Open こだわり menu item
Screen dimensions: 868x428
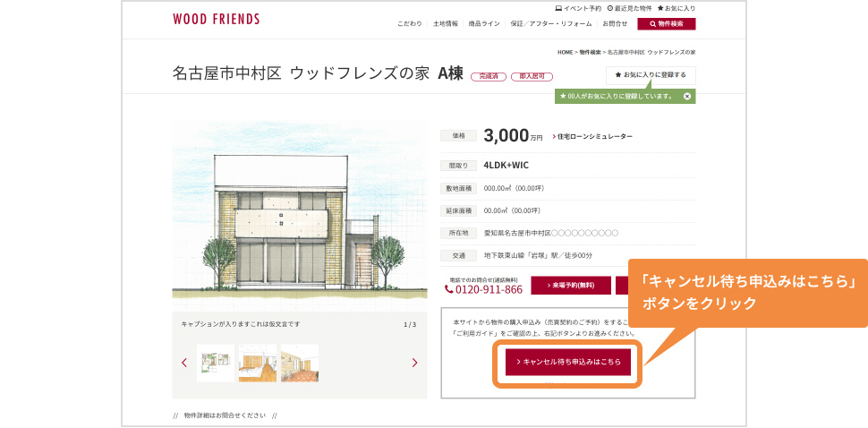(410, 24)
